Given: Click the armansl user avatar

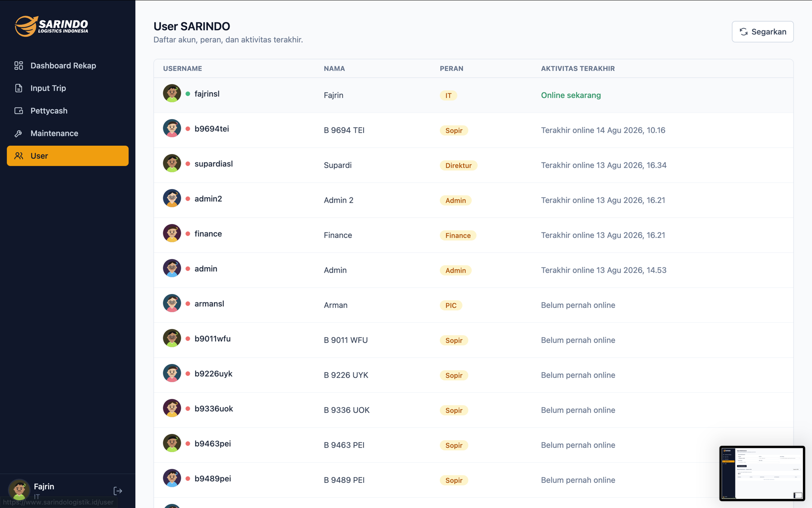Looking at the screenshot, I should (172, 303).
